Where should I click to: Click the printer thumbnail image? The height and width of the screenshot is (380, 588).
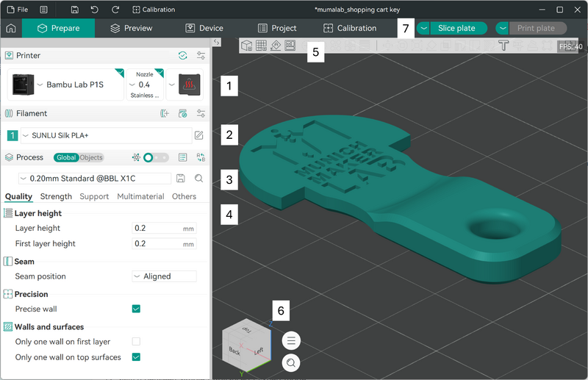point(23,85)
